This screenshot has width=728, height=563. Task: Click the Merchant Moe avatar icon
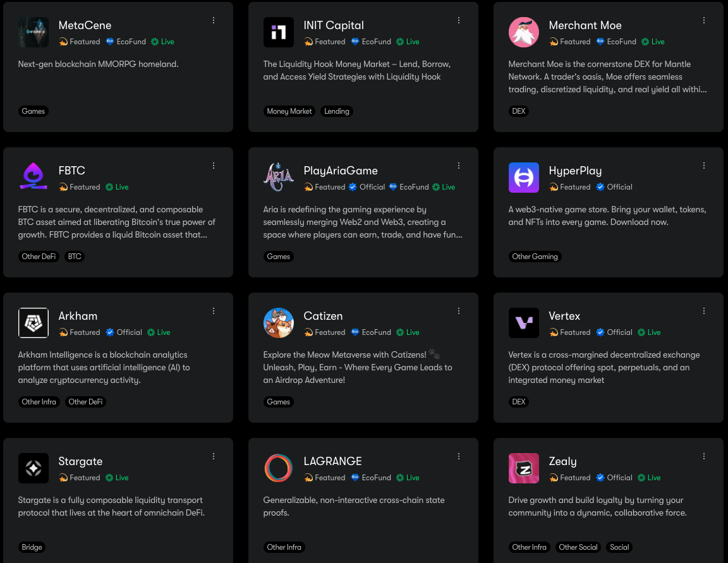coord(524,32)
